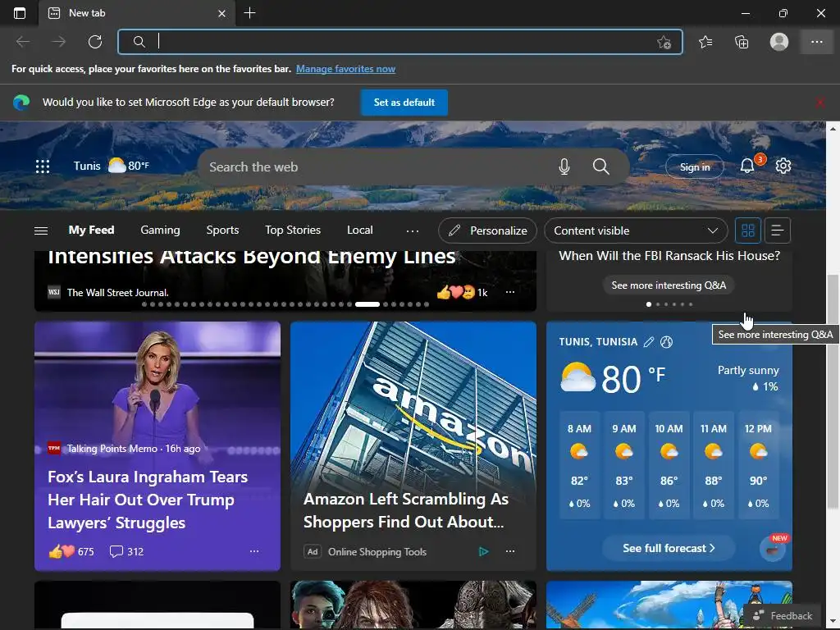Open the Feedback button

click(x=783, y=615)
